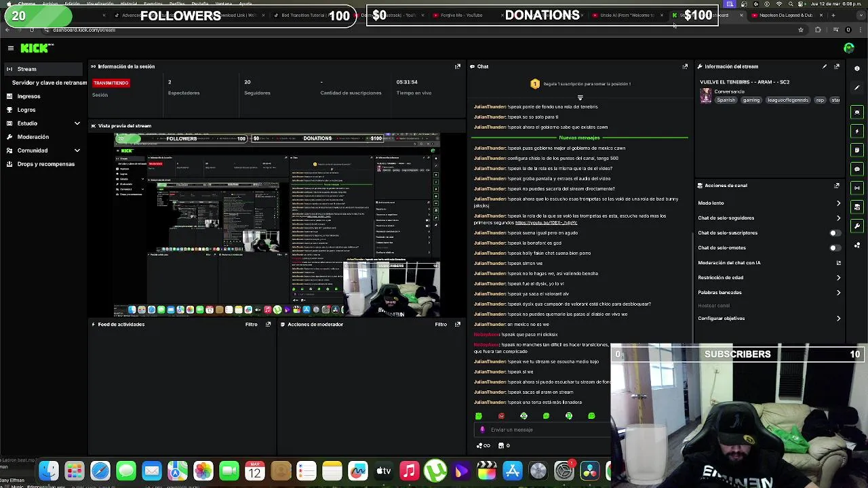Open Filtro in Acciones de moderador
This screenshot has width=868, height=488.
[441, 324]
